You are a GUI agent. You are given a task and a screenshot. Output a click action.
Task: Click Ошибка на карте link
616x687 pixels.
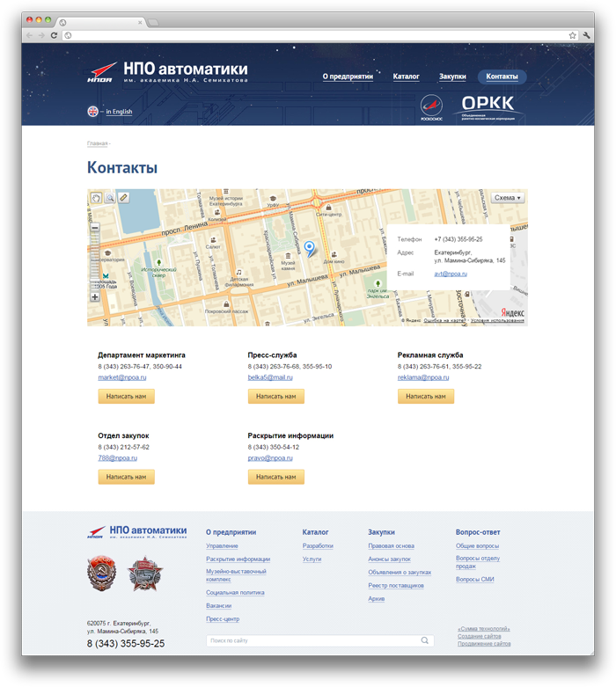[444, 320]
